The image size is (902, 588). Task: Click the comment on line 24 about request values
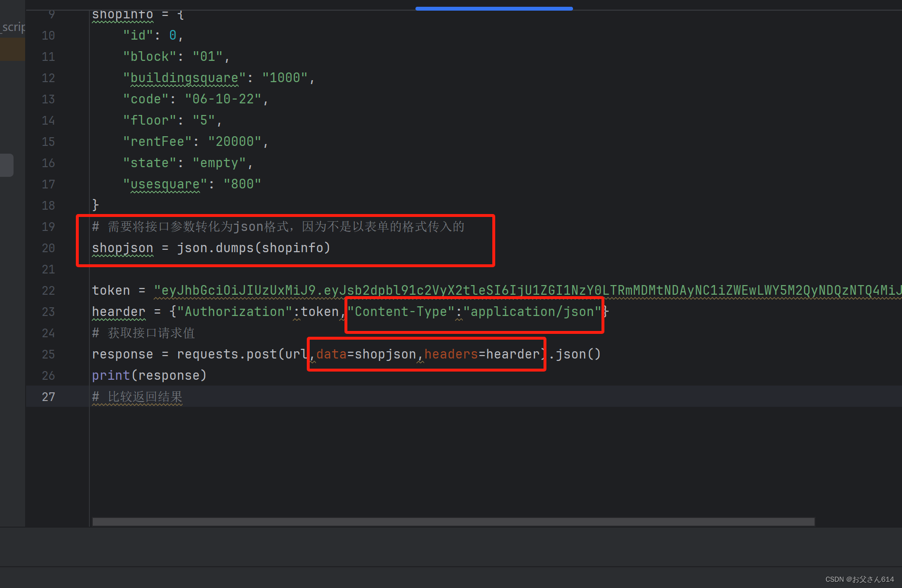[x=143, y=332]
